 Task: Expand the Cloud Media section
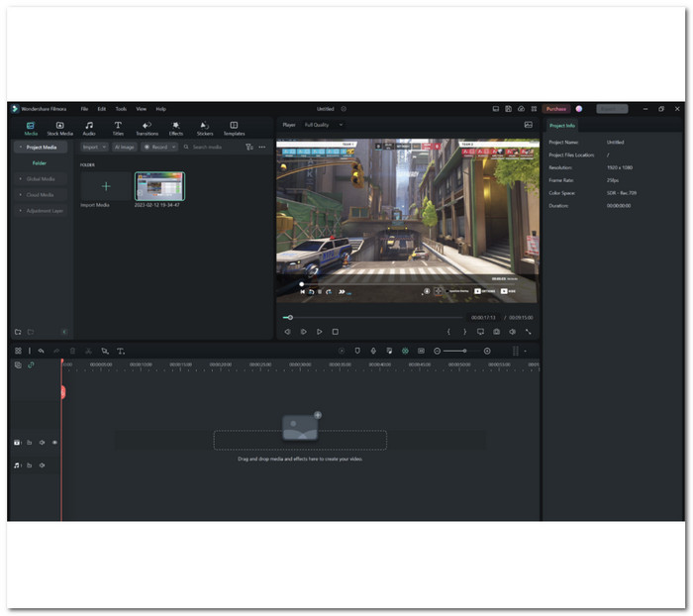click(x=21, y=195)
